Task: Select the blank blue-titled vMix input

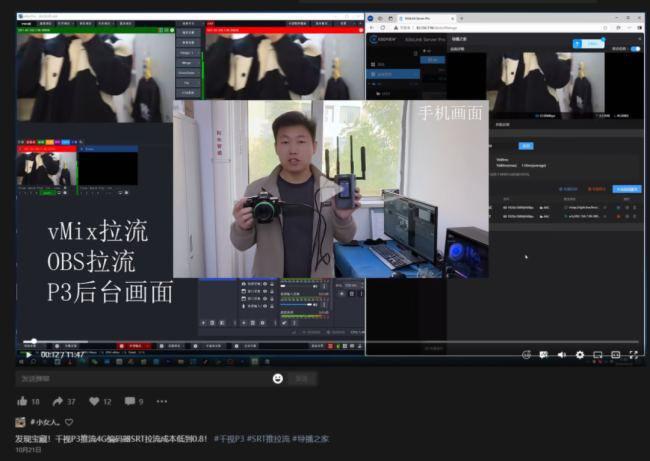Action: (x=108, y=166)
